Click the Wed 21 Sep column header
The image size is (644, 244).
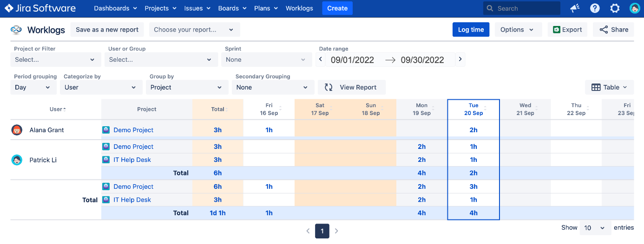pyautogui.click(x=526, y=109)
